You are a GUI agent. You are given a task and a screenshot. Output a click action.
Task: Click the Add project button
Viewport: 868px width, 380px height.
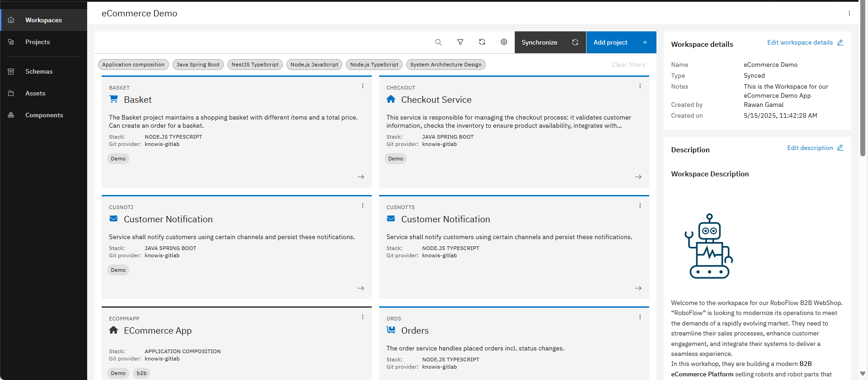pyautogui.click(x=621, y=42)
